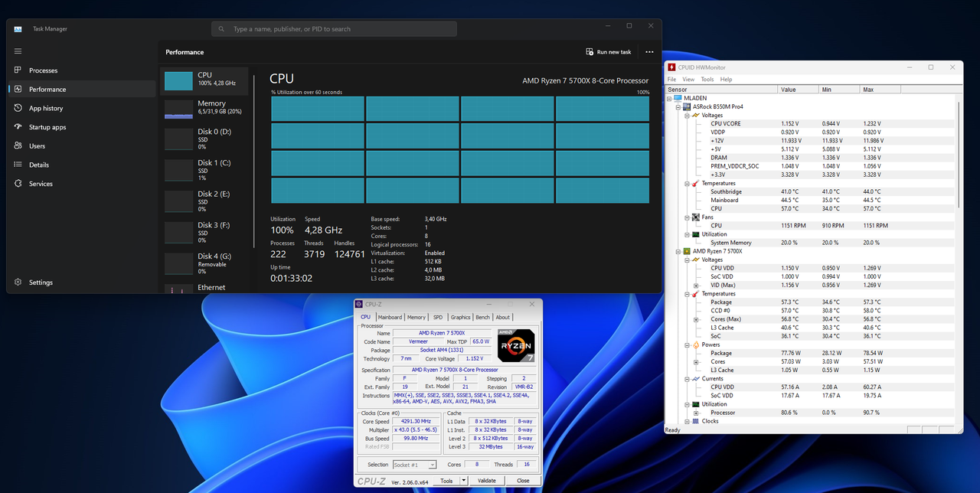Open the View menu in HWMonitor

(688, 80)
